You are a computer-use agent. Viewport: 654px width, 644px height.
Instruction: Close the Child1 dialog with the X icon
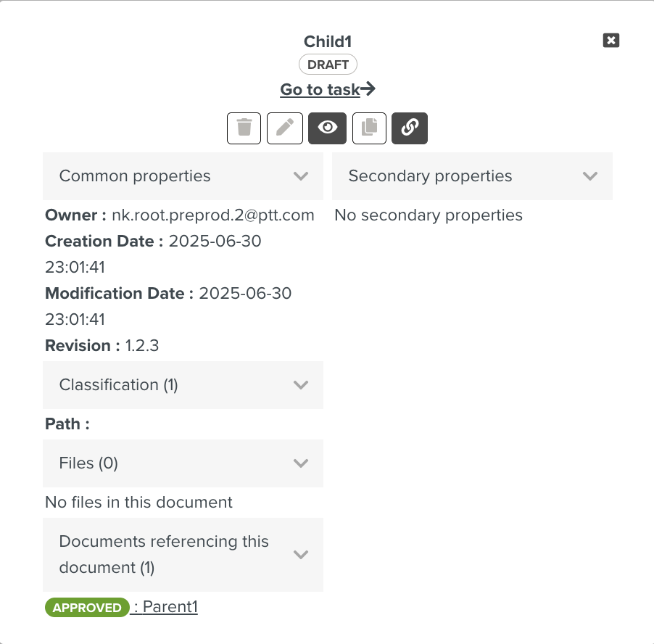tap(611, 41)
